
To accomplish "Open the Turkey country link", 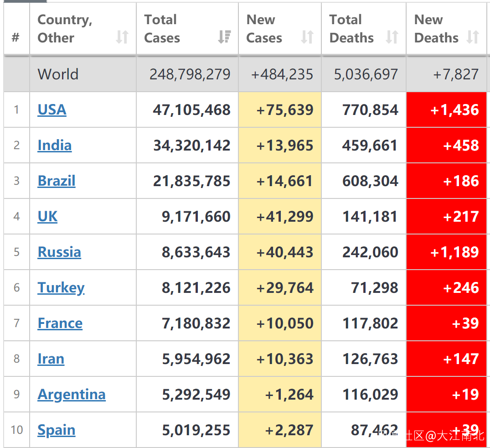I will (x=61, y=288).
